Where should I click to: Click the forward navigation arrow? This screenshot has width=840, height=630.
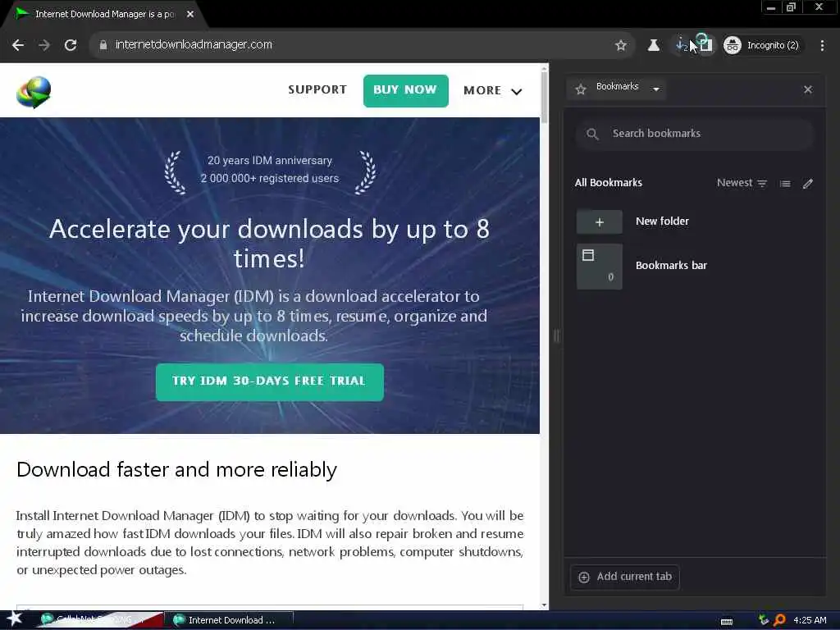(44, 45)
